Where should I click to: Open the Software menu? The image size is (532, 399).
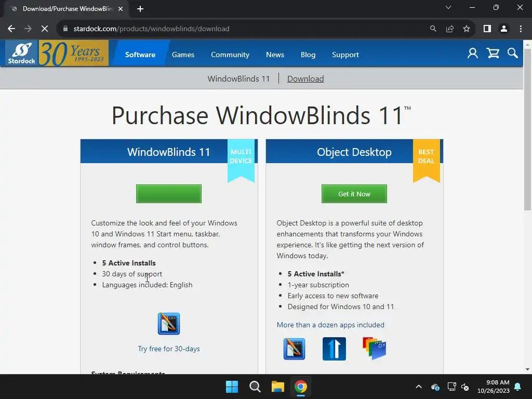140,55
